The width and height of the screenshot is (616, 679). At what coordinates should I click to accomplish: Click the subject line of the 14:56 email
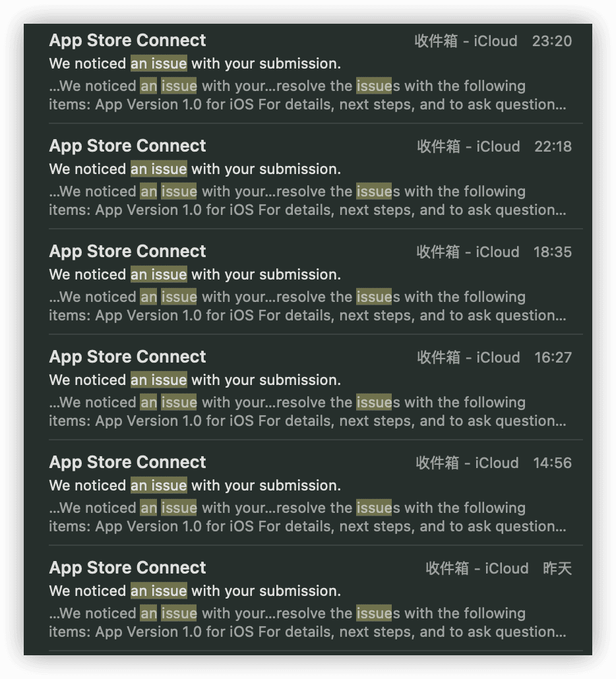point(195,485)
